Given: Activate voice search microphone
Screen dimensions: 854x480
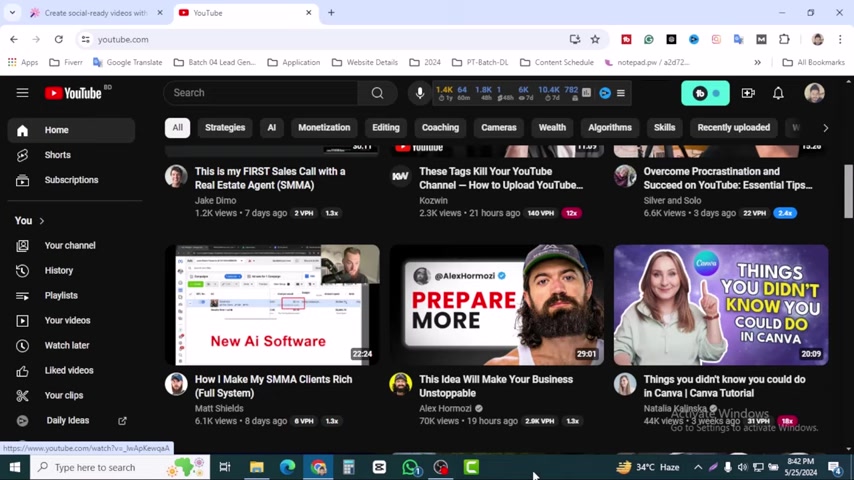Looking at the screenshot, I should point(419,93).
